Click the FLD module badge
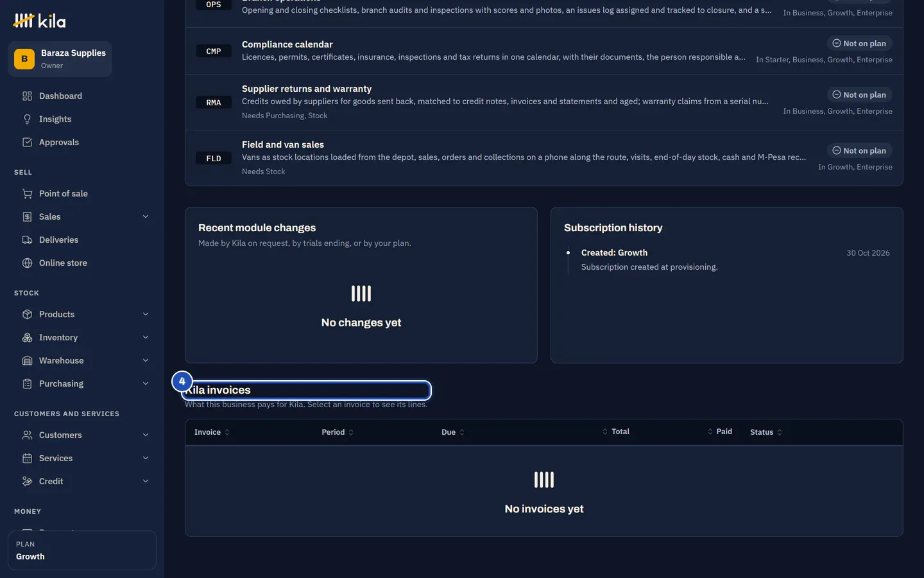The width and height of the screenshot is (924, 578). pyautogui.click(x=214, y=159)
